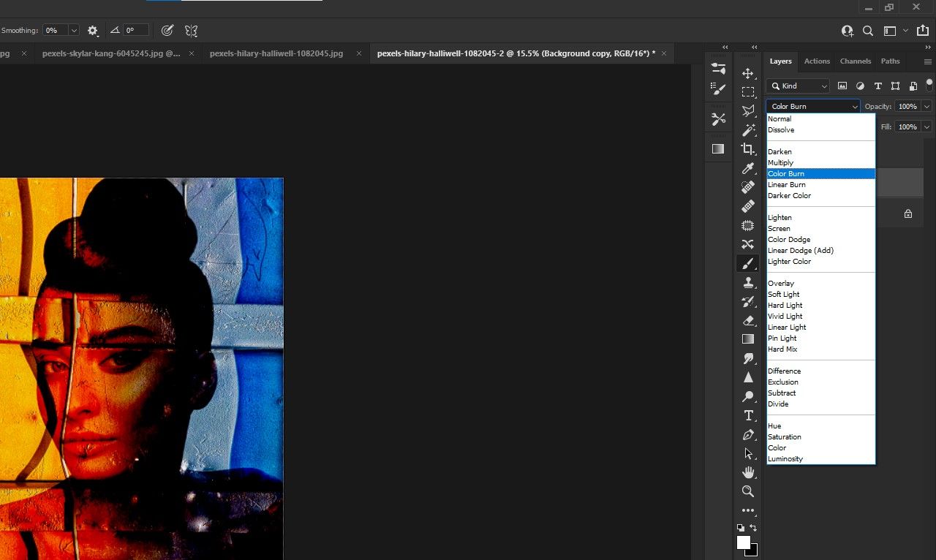
Task: Select the Type tool in the toolbar
Action: pyautogui.click(x=748, y=415)
